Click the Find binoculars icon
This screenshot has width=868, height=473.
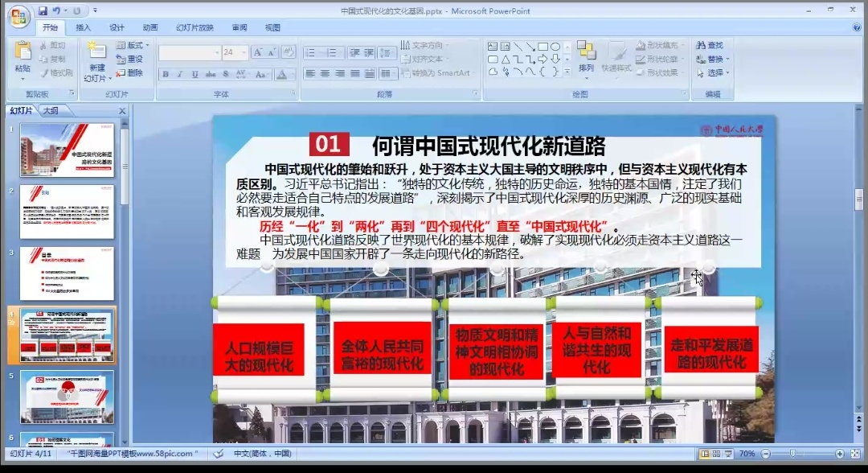pyautogui.click(x=701, y=46)
